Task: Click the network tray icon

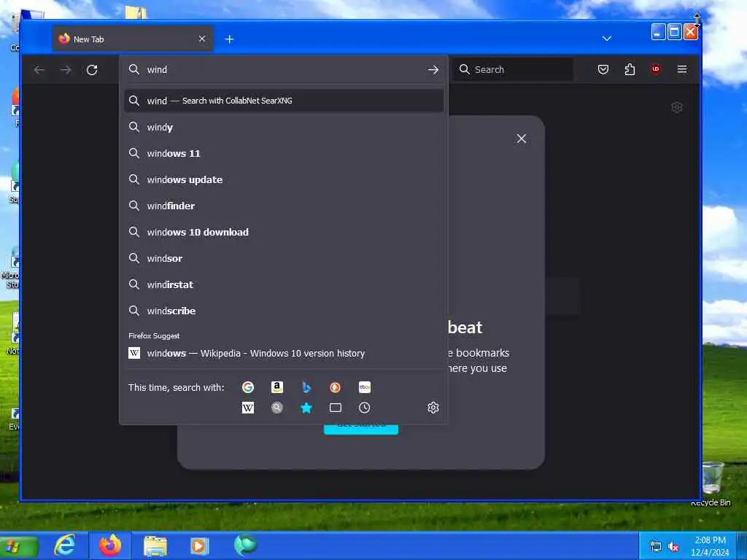Action: coord(656,547)
